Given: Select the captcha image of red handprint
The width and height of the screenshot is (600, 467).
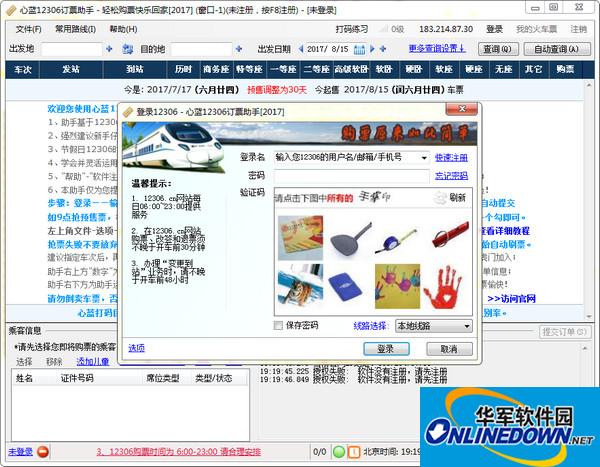Looking at the screenshot, I should click(x=446, y=286).
